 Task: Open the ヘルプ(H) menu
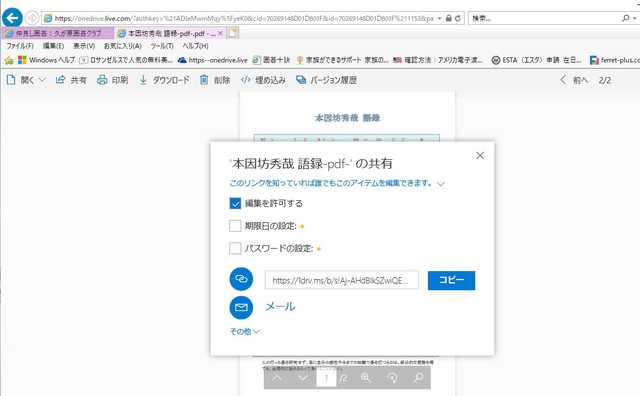195,46
